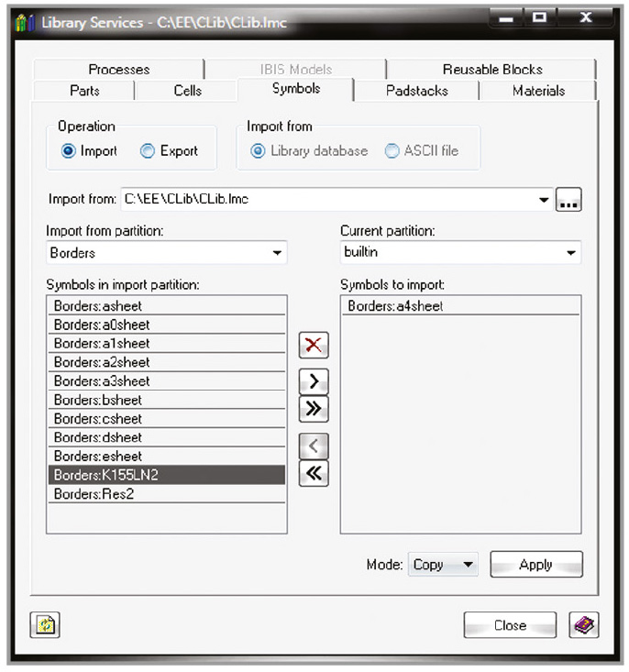Click the red X remove symbol icon

[x=314, y=346]
